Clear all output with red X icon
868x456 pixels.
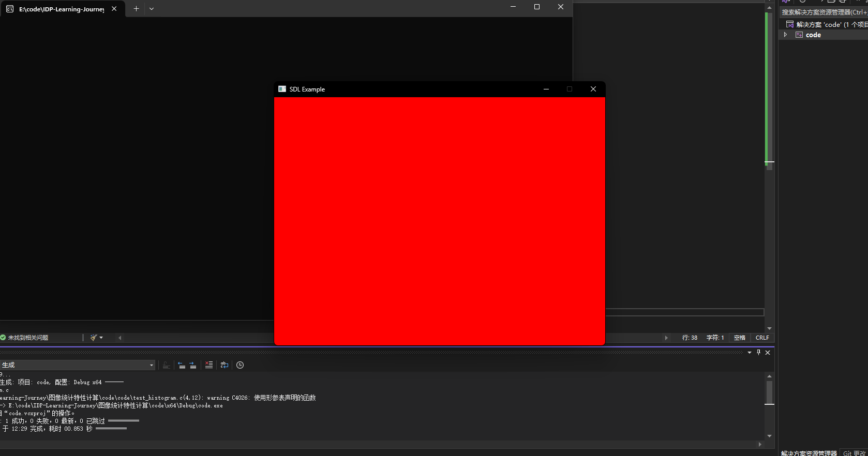209,365
